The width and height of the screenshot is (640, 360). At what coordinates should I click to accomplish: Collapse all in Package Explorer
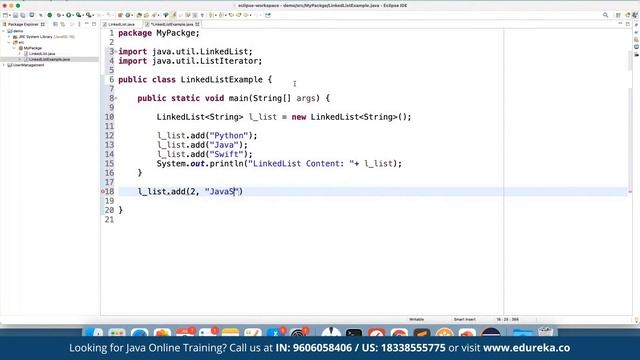click(55, 24)
